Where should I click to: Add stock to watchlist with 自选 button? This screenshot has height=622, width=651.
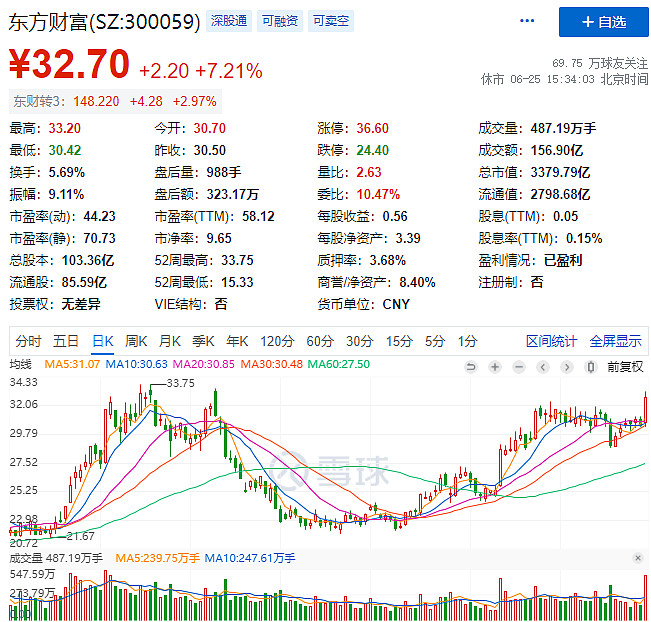point(604,22)
